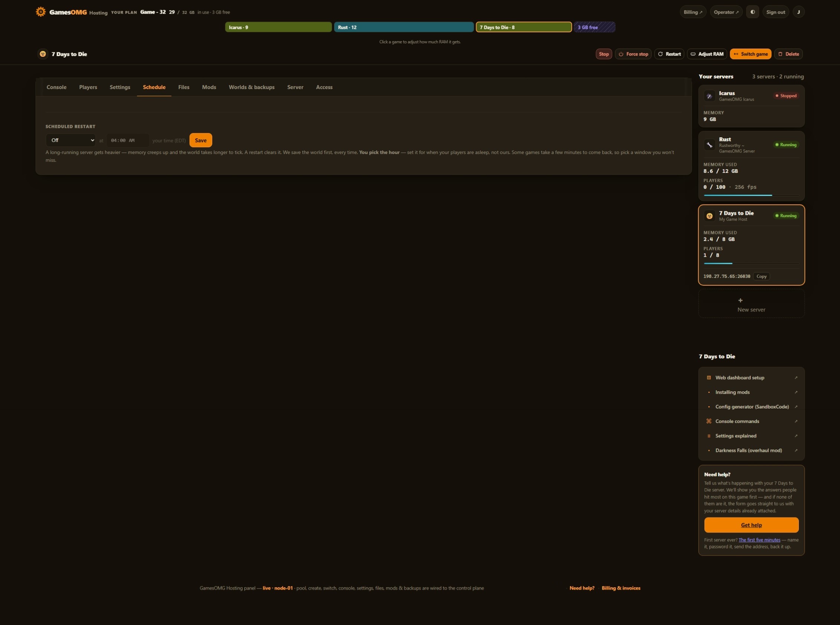The image size is (840, 625).
Task: Open the Billing link in header
Action: click(692, 12)
